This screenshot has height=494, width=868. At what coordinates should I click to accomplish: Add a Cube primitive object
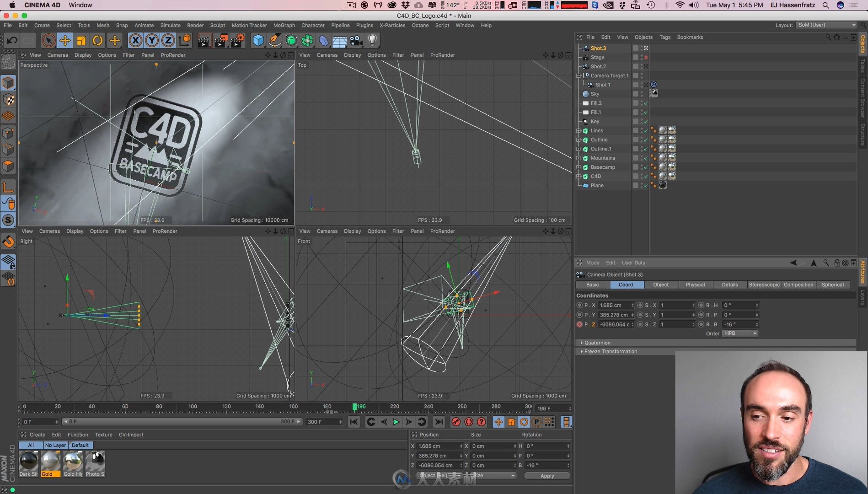tap(258, 40)
